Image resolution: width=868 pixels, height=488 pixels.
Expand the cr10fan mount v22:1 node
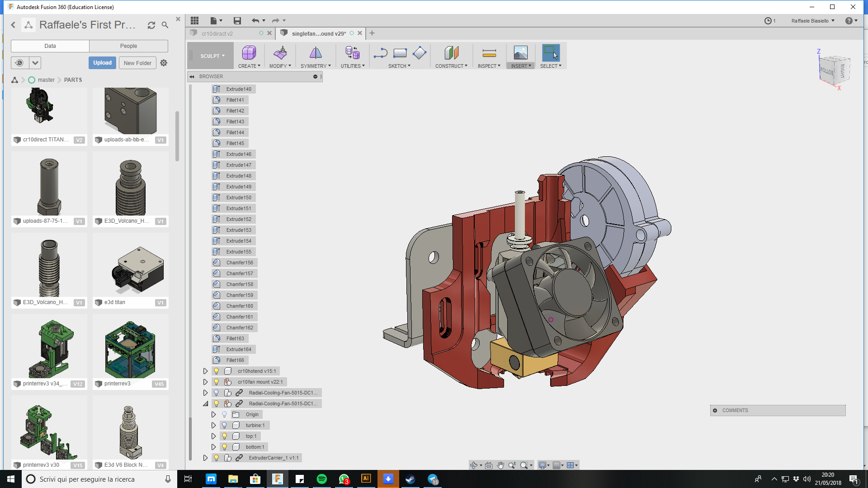(206, 382)
